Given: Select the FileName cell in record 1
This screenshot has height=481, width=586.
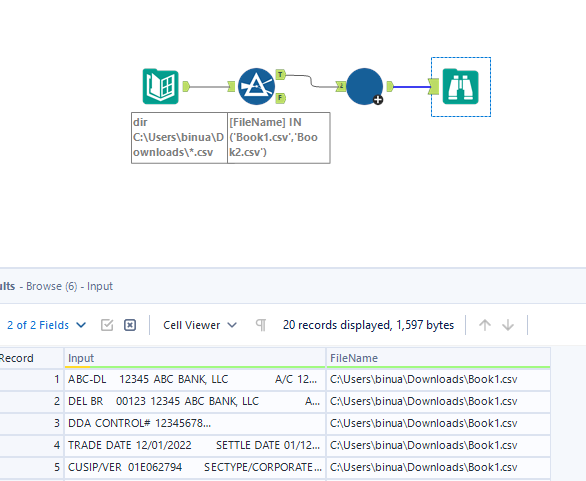Looking at the screenshot, I should tap(438, 379).
